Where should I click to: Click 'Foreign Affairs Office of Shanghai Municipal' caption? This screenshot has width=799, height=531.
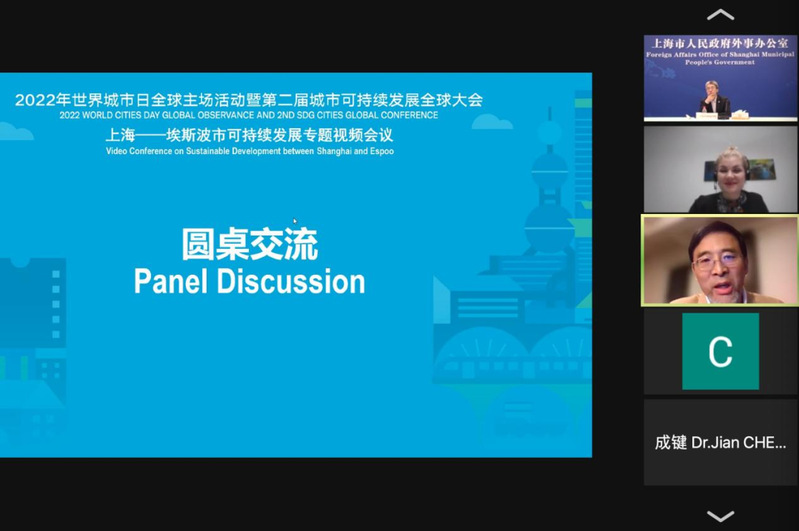tap(720, 56)
